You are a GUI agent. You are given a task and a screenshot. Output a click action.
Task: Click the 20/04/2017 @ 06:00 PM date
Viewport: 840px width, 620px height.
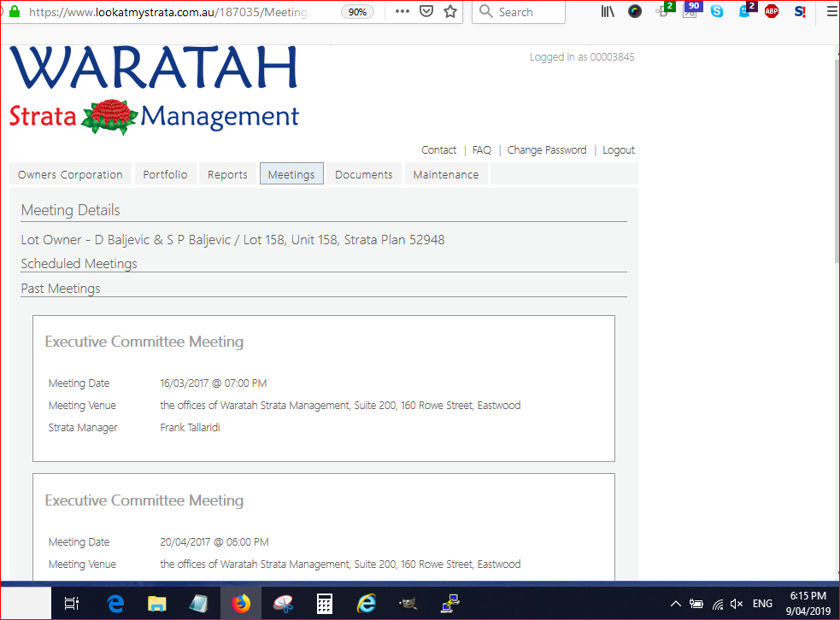coord(214,541)
